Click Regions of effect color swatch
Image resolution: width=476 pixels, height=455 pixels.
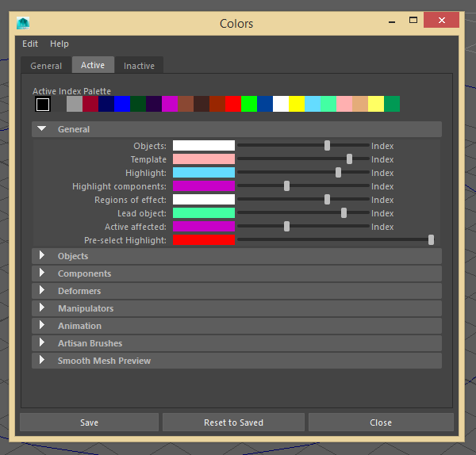204,200
